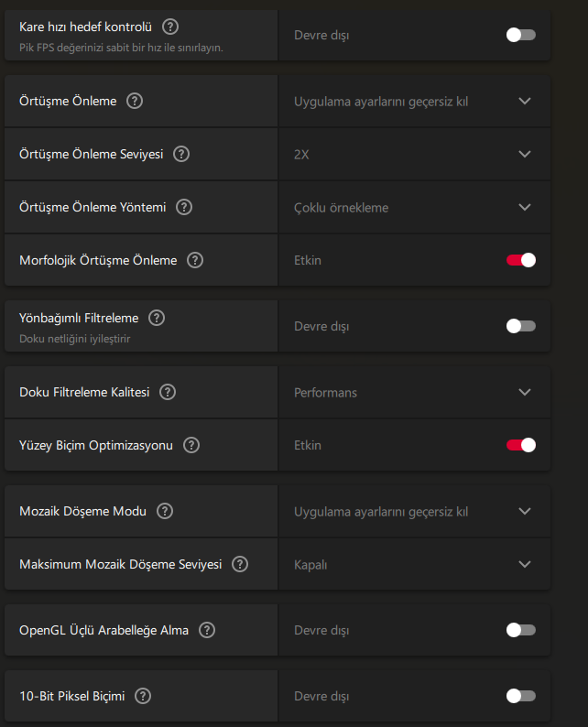Click help icon next to Mozaik Döşeme Modu
The width and height of the screenshot is (588, 727).
165,511
